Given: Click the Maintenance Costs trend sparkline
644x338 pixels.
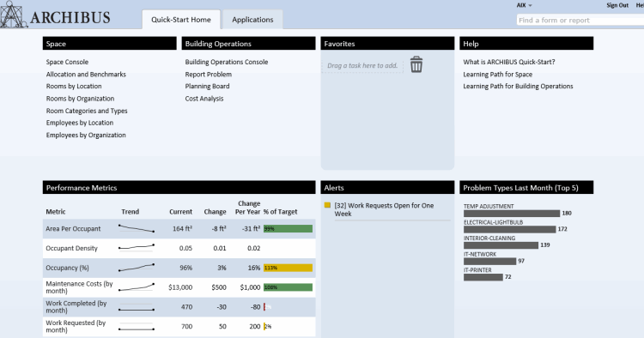Looking at the screenshot, I should (137, 287).
